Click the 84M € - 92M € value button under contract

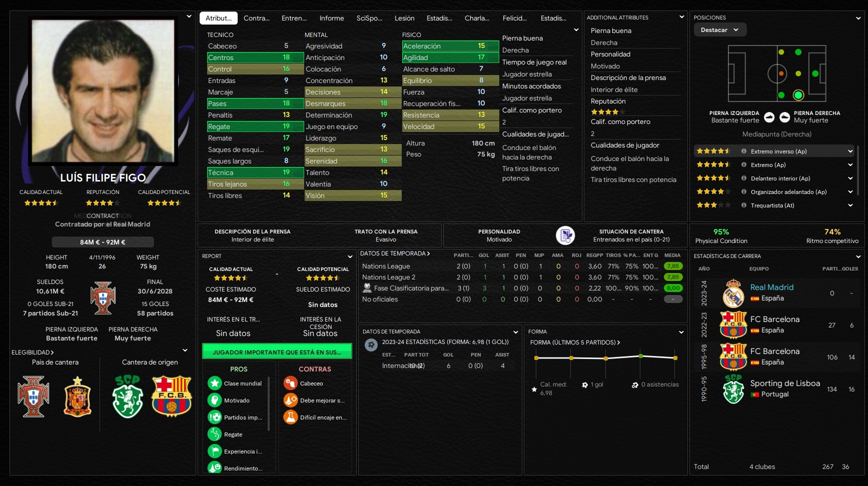103,242
